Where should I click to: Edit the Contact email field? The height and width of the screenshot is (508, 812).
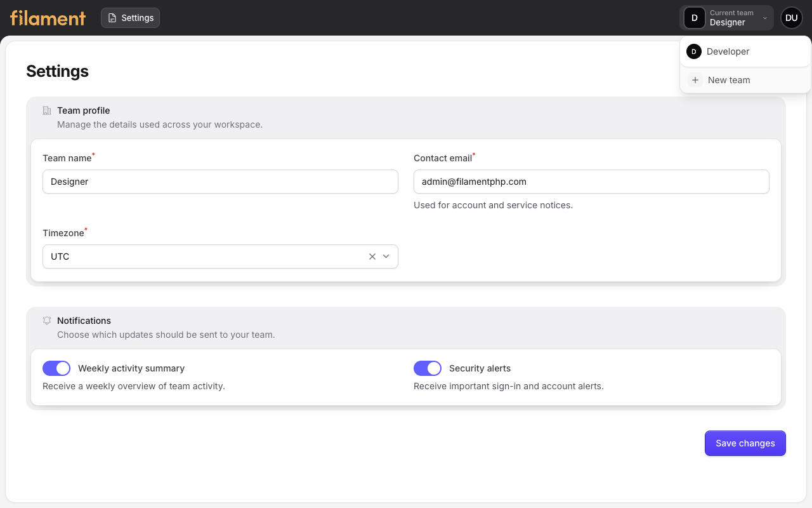click(x=591, y=182)
